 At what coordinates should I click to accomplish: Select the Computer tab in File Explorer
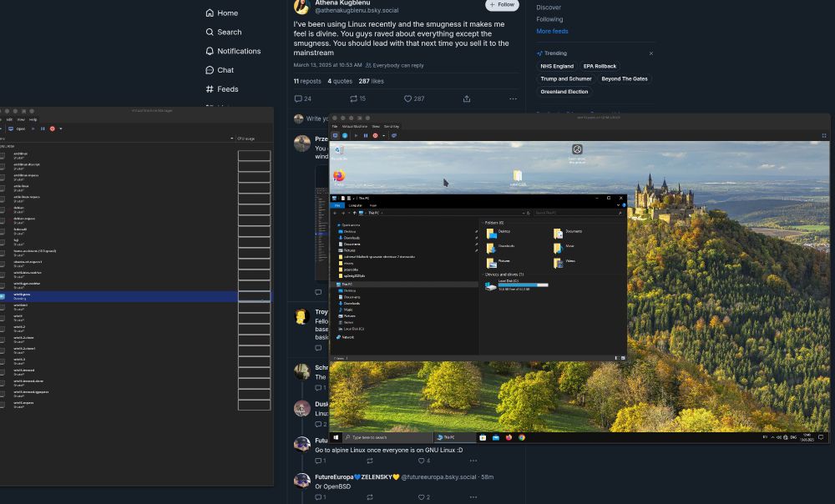pyautogui.click(x=355, y=205)
